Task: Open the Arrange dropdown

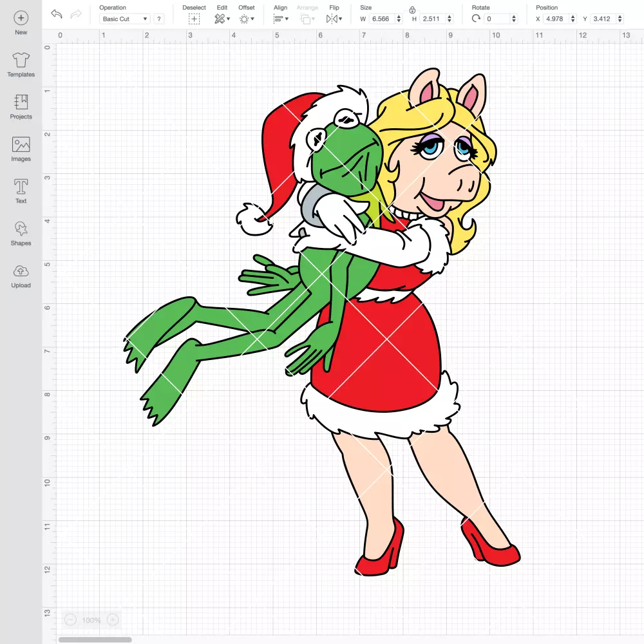Action: coord(307,19)
